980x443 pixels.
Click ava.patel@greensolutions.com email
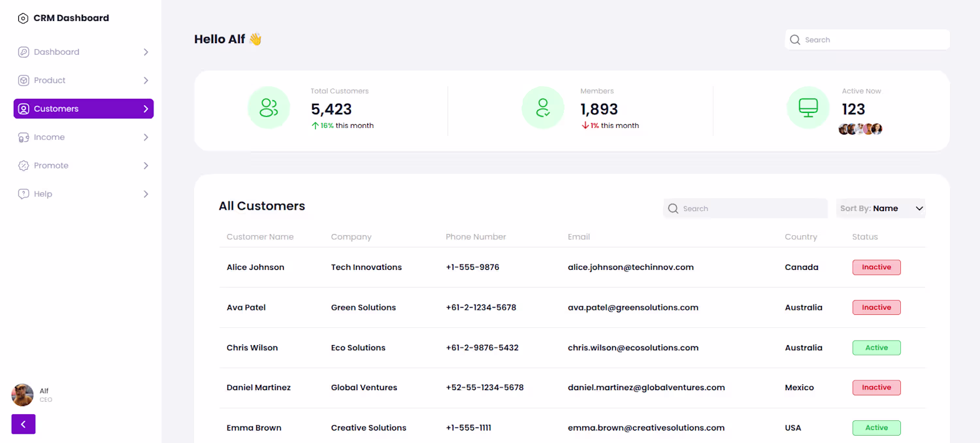pos(633,308)
